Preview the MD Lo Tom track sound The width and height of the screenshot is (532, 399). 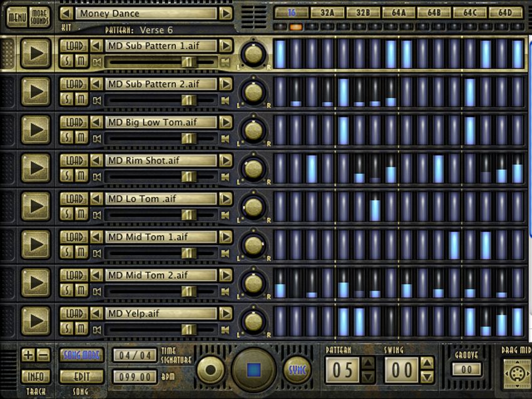click(x=36, y=206)
